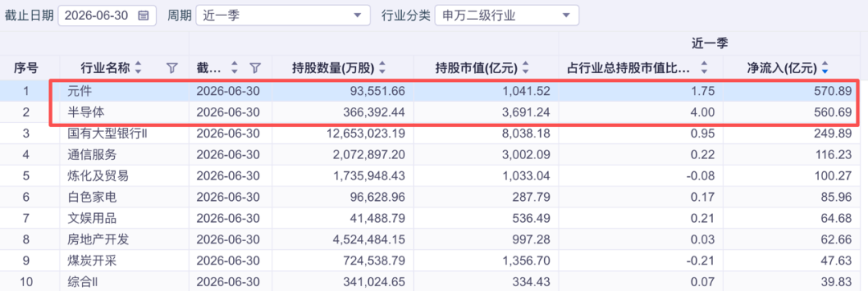Viewport: 868px width, 291px height.
Task: Click the 截止日期 2026-06-30 date field
Action: point(107,15)
